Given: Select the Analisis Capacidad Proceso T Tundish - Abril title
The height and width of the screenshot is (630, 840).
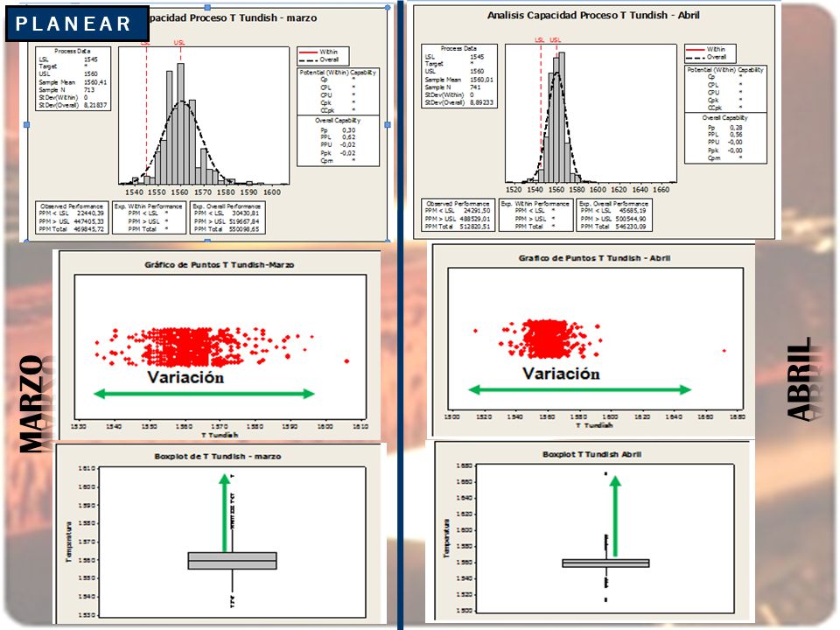Looking at the screenshot, I should [593, 16].
